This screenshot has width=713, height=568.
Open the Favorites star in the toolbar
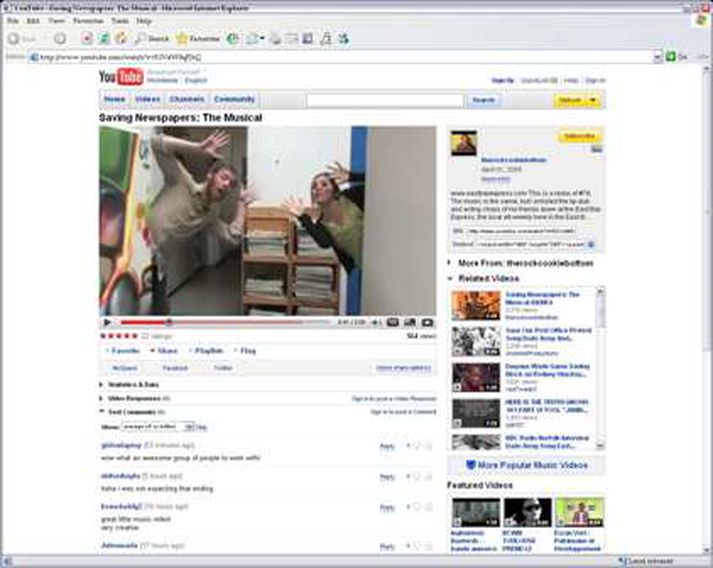[197, 39]
